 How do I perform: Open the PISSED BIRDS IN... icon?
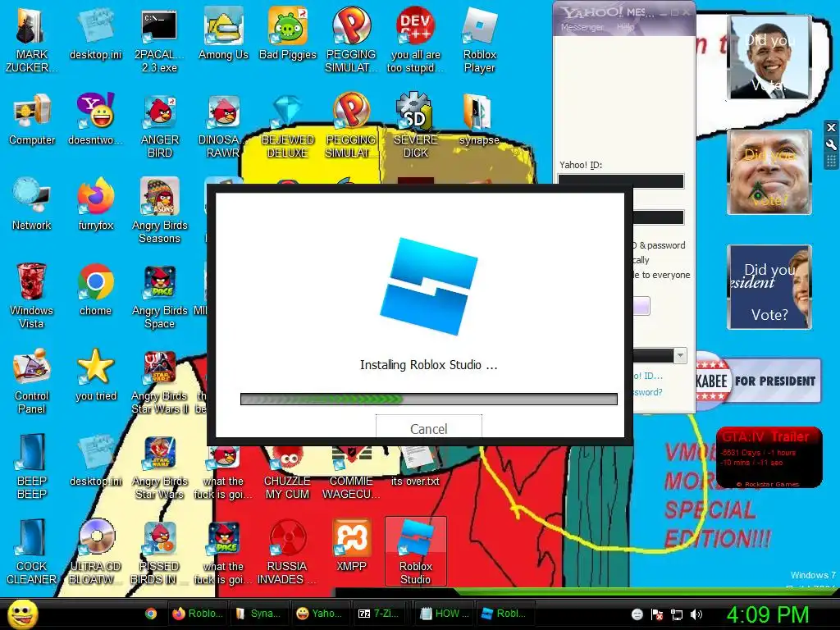point(159,552)
